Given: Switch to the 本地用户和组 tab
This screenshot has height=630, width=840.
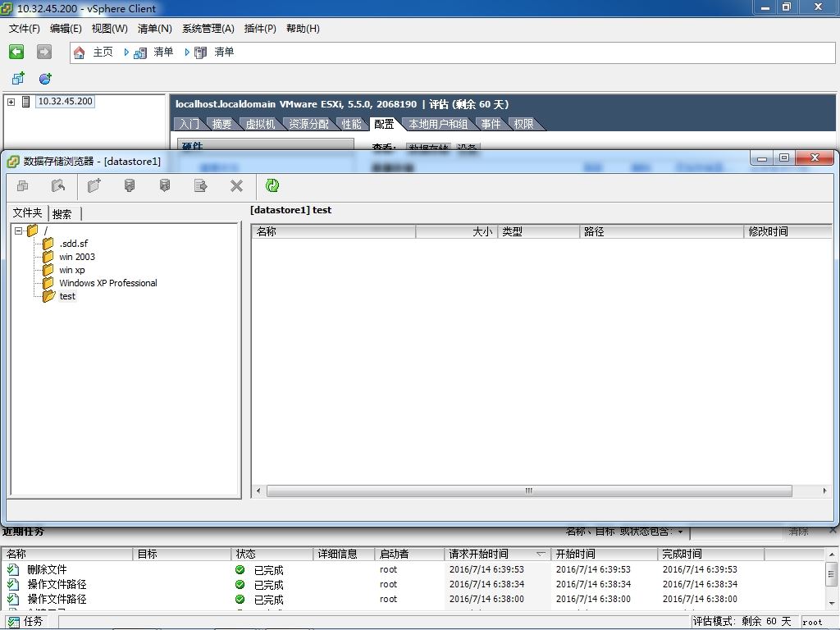Looking at the screenshot, I should click(x=438, y=125).
